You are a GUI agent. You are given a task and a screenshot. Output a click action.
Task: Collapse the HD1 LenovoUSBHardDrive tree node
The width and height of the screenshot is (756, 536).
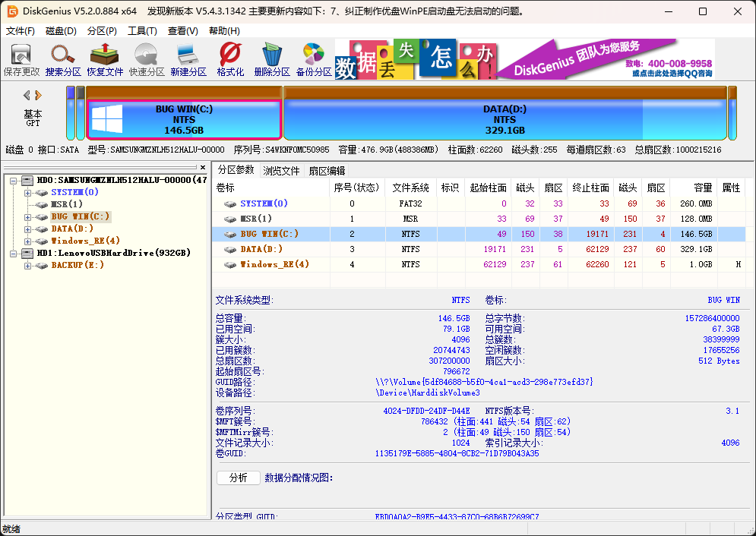click(14, 253)
